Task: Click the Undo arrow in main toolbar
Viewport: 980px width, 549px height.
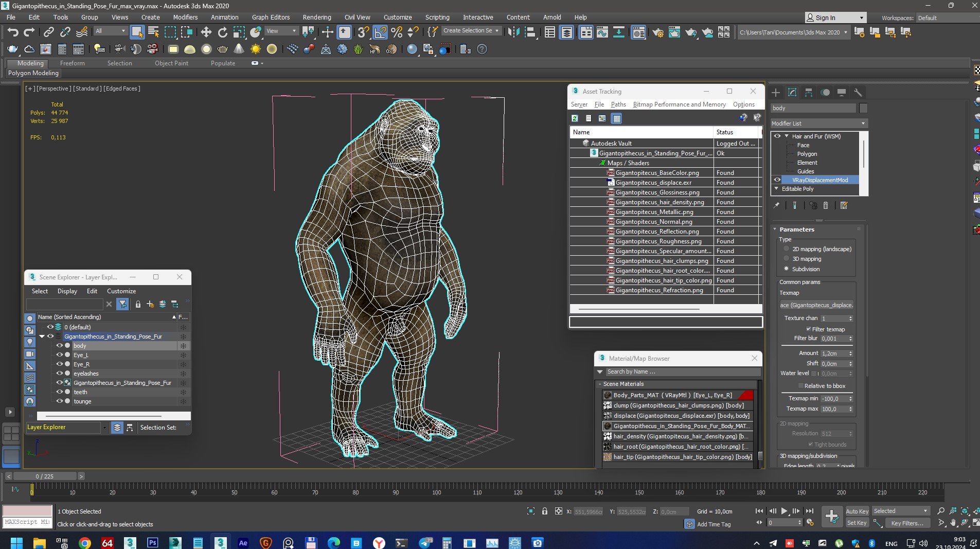Action: coord(12,32)
